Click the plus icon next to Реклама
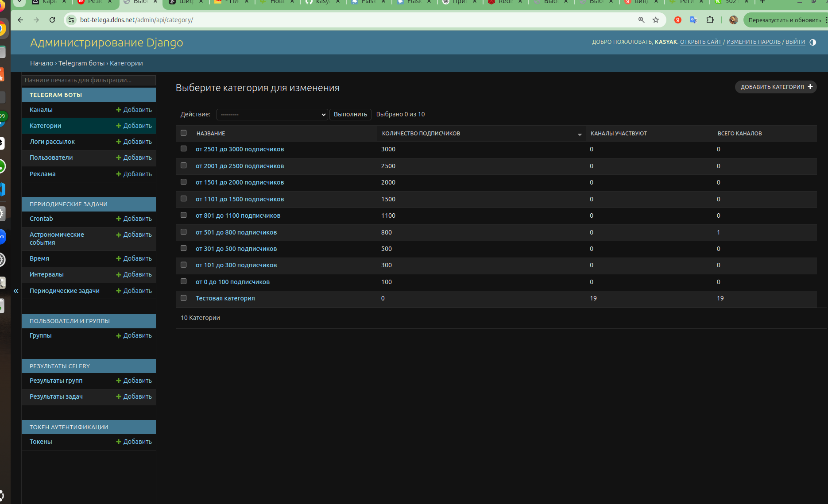This screenshot has height=504, width=828. 118,174
